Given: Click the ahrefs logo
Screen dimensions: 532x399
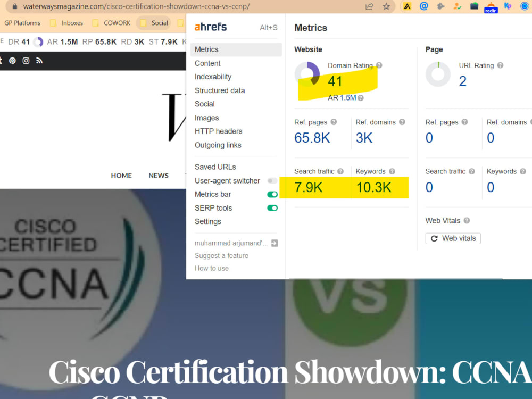Looking at the screenshot, I should [x=210, y=27].
